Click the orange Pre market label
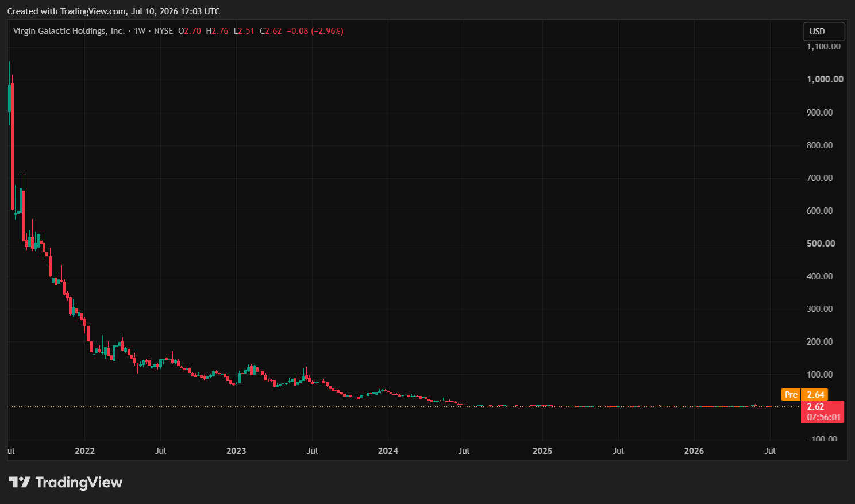855x504 pixels. (x=791, y=394)
